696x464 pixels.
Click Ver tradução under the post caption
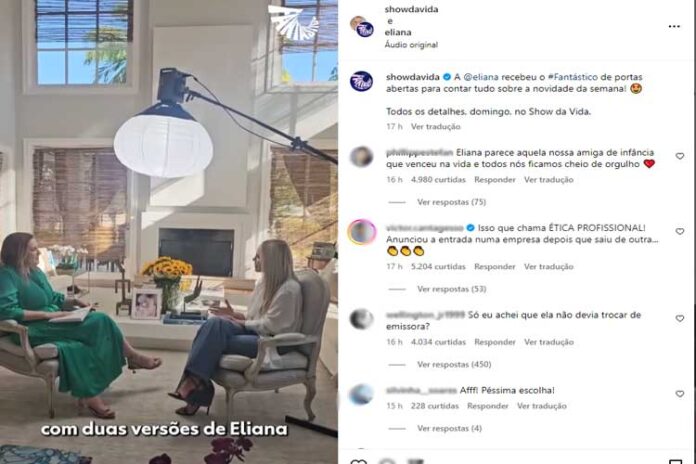435,127
